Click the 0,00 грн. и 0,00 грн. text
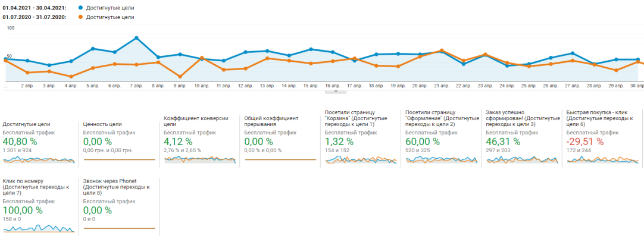The height and width of the screenshot is (236, 644). (108, 150)
